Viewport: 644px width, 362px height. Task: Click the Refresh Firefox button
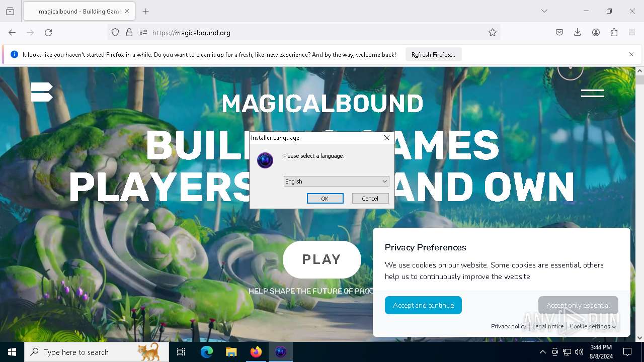coord(433,55)
